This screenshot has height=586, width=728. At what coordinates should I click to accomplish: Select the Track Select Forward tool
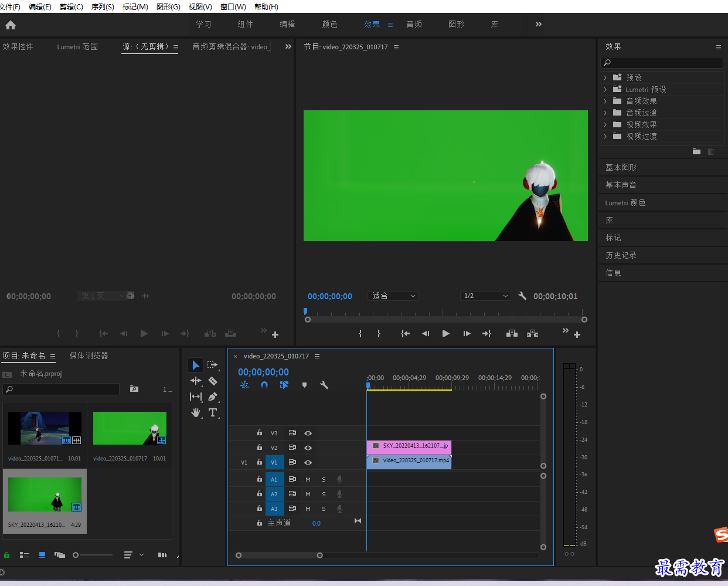pos(212,365)
